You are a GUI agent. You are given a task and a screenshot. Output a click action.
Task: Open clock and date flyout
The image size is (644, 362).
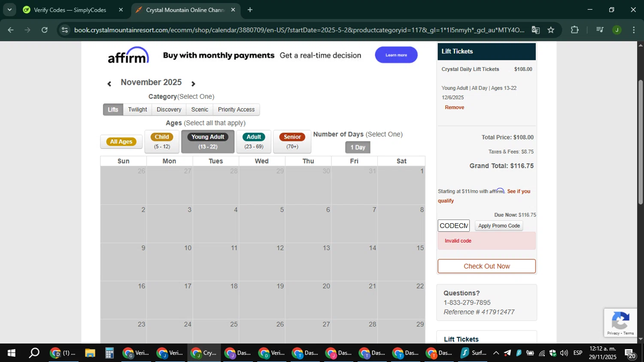click(x=603, y=353)
